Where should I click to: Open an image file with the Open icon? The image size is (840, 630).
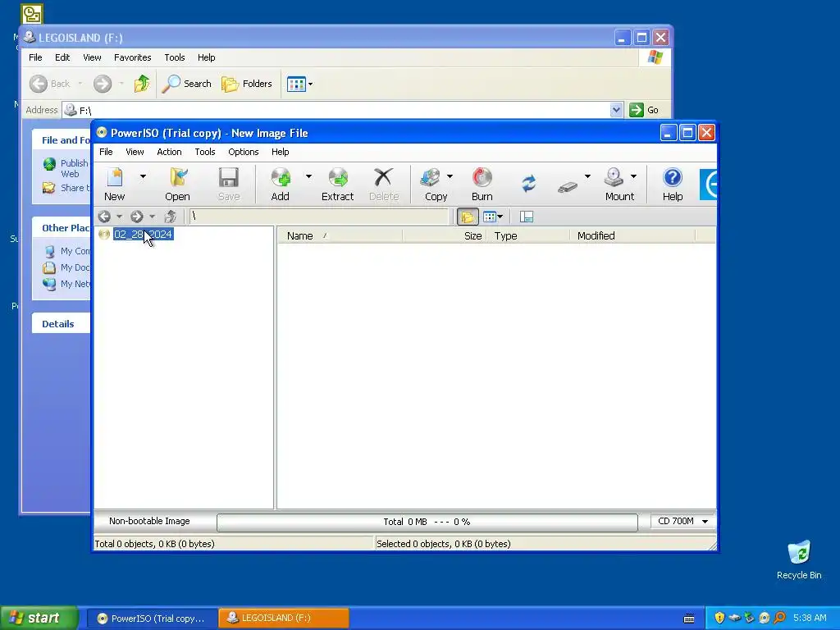[177, 184]
